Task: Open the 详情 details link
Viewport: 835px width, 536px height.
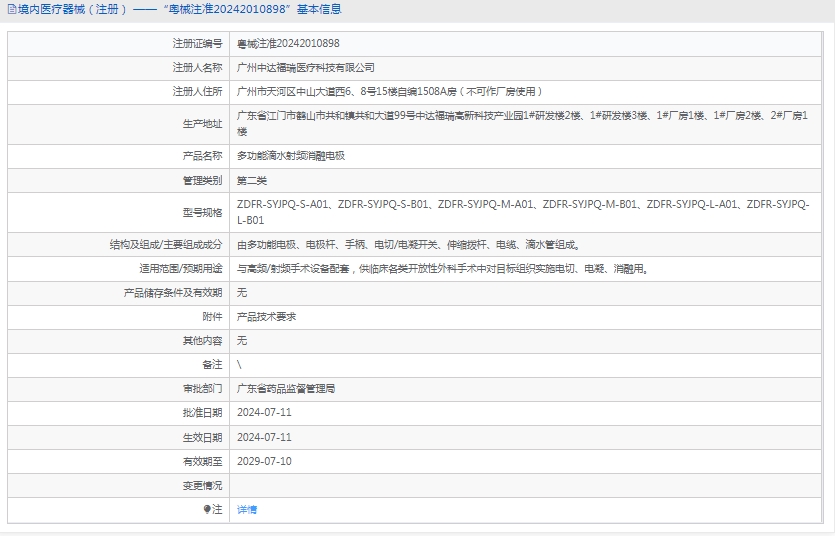Action: point(247,510)
